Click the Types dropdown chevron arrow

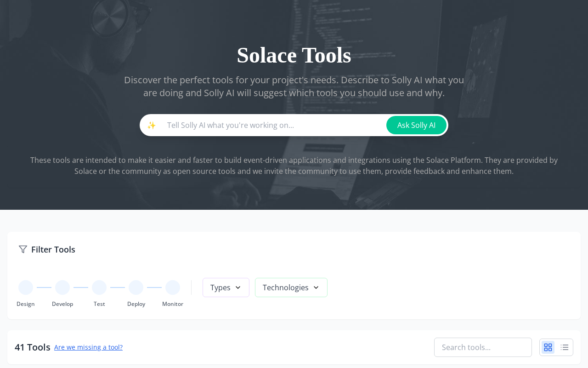(x=238, y=287)
